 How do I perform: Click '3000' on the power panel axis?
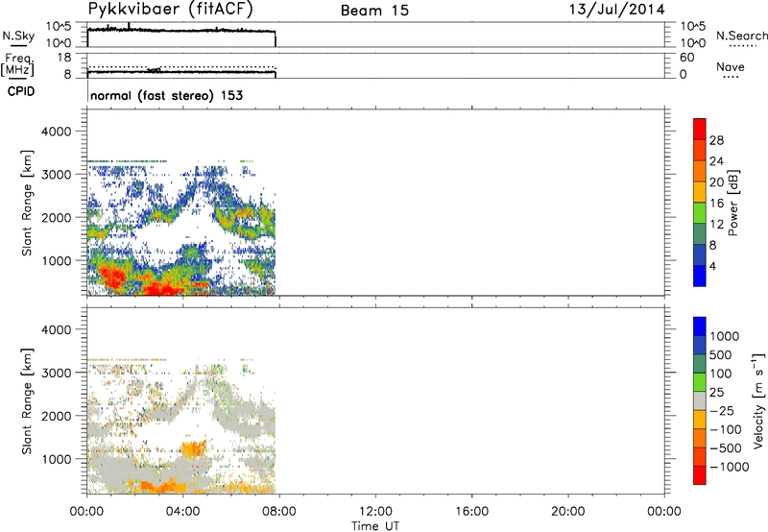pyautogui.click(x=56, y=175)
